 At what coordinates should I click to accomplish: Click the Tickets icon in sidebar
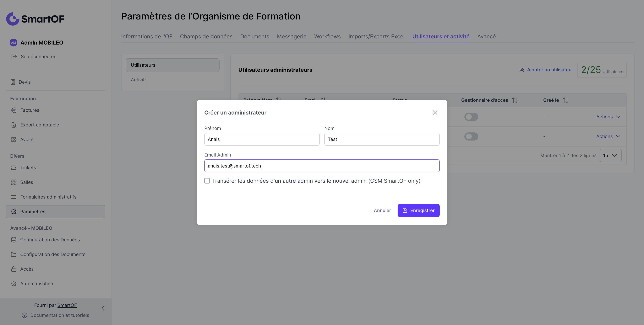point(14,168)
